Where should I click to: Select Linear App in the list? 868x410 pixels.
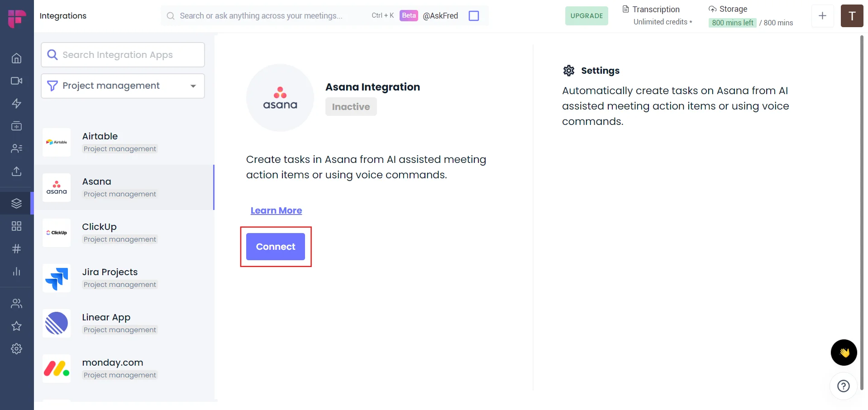(124, 323)
